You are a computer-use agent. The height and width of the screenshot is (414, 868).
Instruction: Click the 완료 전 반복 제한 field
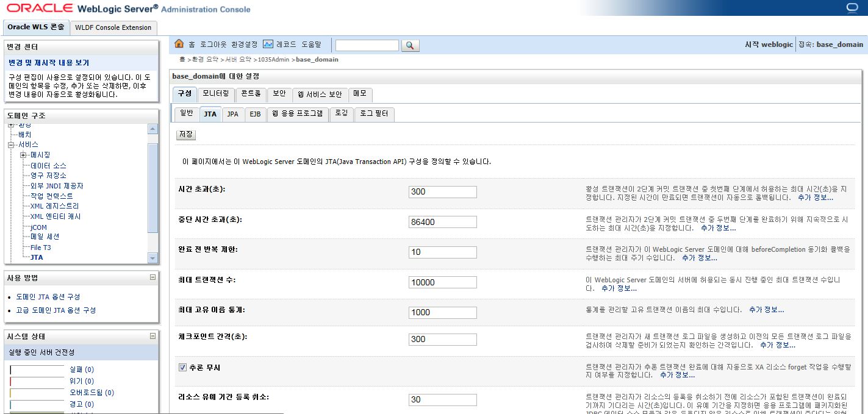point(442,252)
